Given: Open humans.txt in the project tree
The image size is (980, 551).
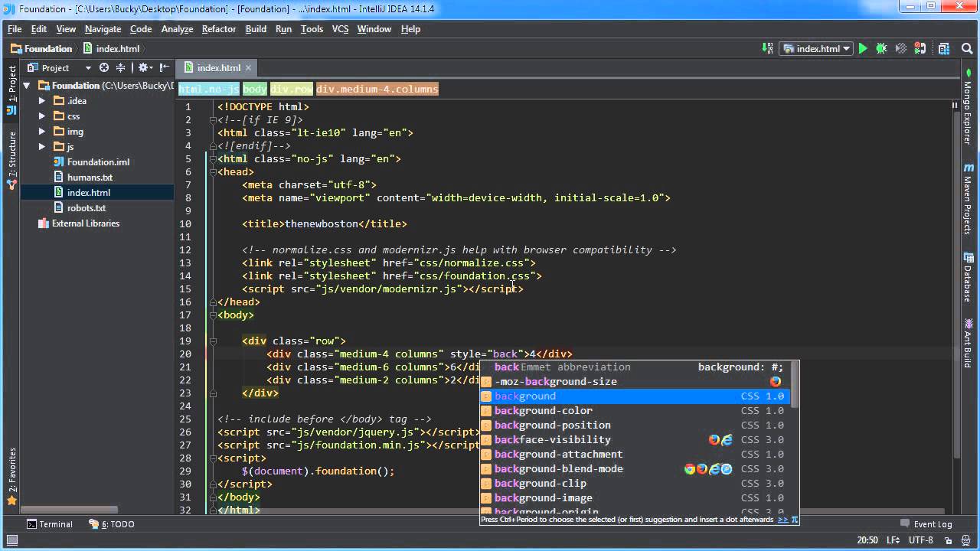Looking at the screenshot, I should pyautogui.click(x=90, y=178).
